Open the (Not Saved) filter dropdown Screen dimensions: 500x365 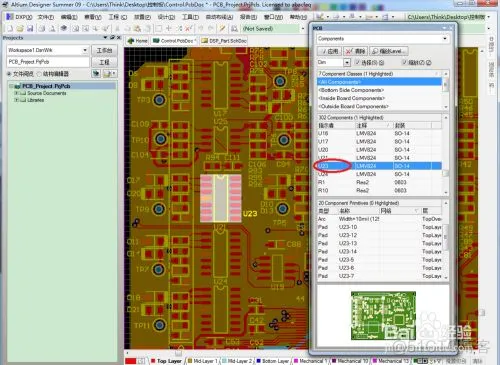[303, 29]
